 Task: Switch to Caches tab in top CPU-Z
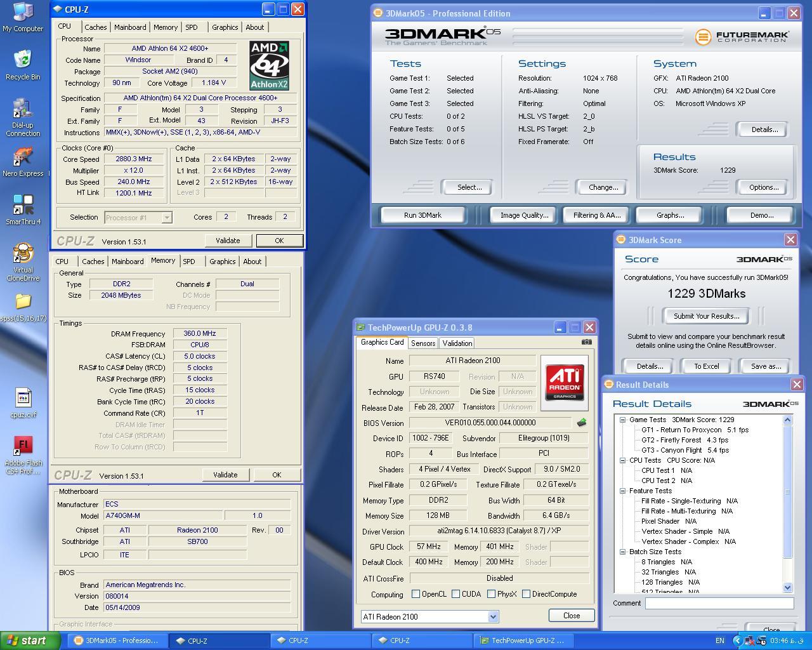(95, 27)
